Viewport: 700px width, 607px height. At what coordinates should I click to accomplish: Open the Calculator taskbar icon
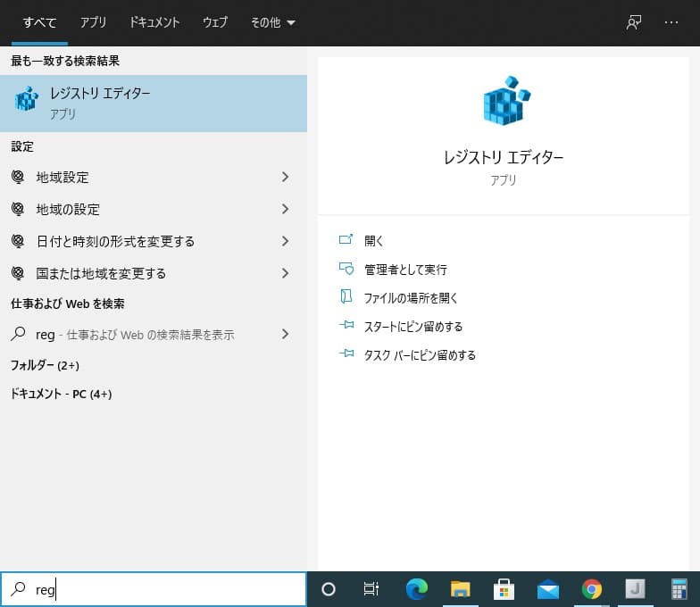tap(679, 589)
